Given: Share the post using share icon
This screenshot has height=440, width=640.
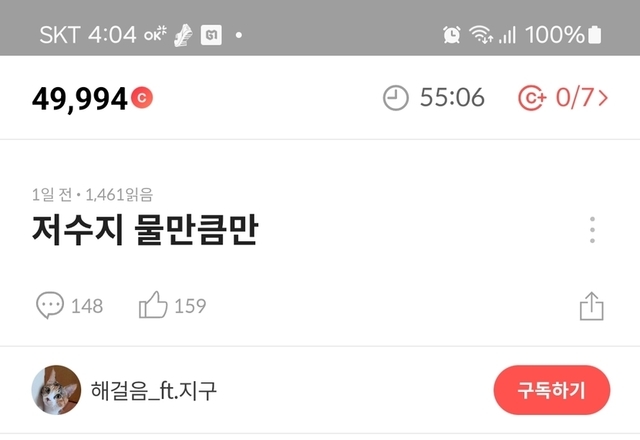Looking at the screenshot, I should click(x=591, y=306).
